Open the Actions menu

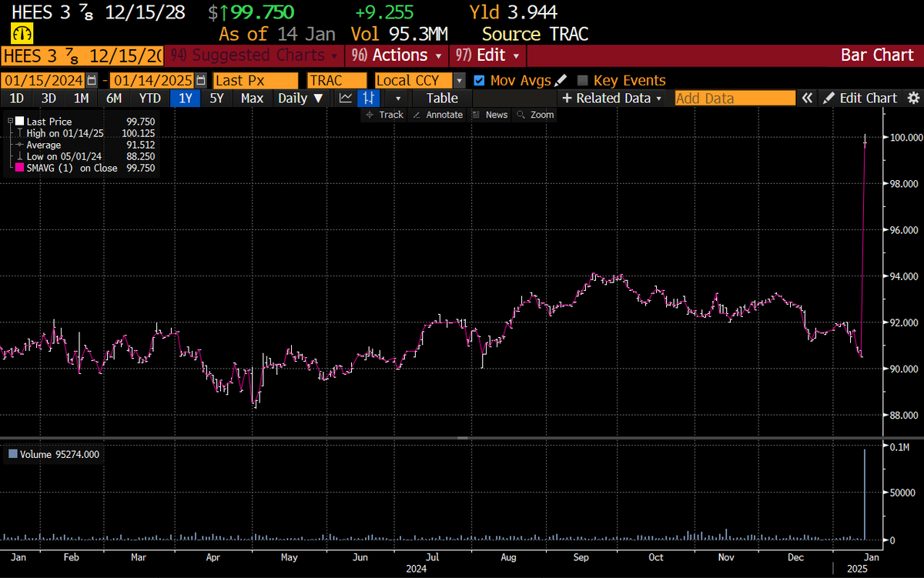(x=397, y=55)
